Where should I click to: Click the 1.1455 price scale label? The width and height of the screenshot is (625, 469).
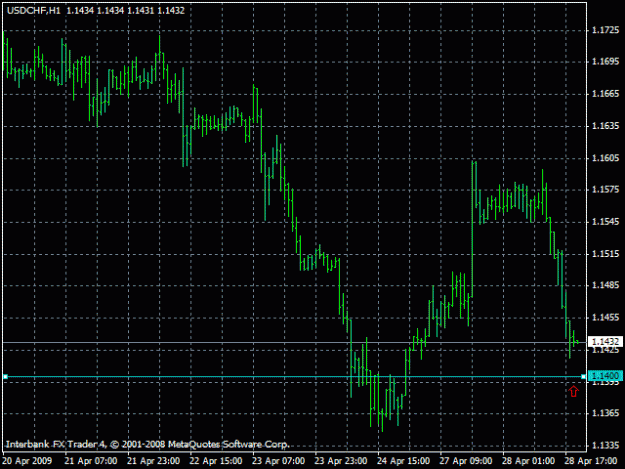606,317
